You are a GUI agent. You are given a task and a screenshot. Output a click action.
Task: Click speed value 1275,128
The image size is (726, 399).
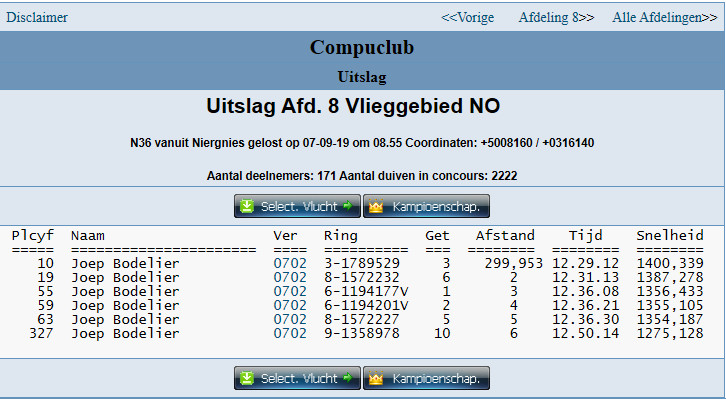(x=670, y=333)
